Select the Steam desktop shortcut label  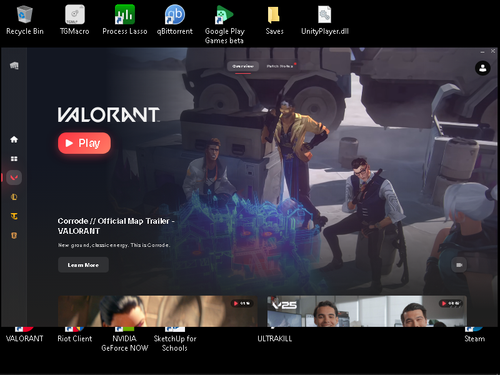(475, 338)
